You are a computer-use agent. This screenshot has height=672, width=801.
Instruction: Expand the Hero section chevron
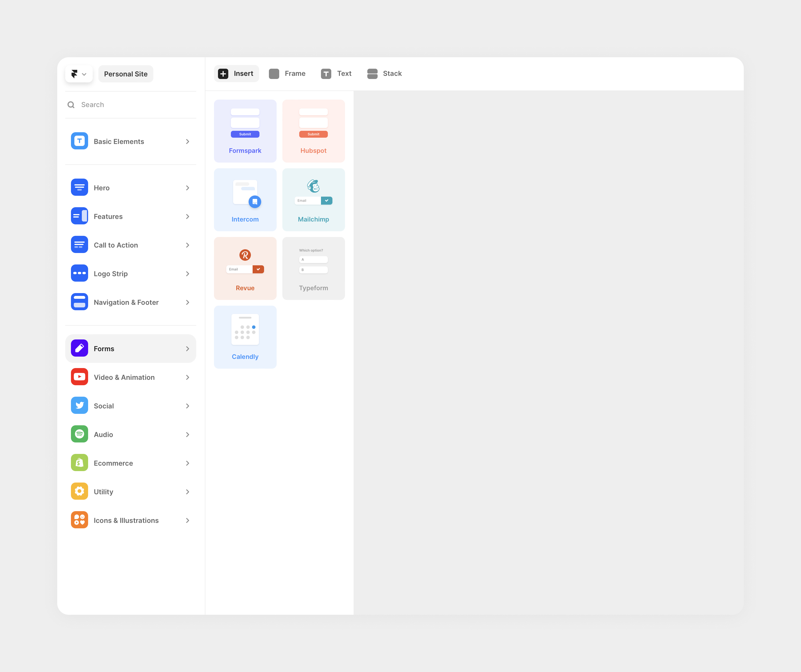[187, 188]
